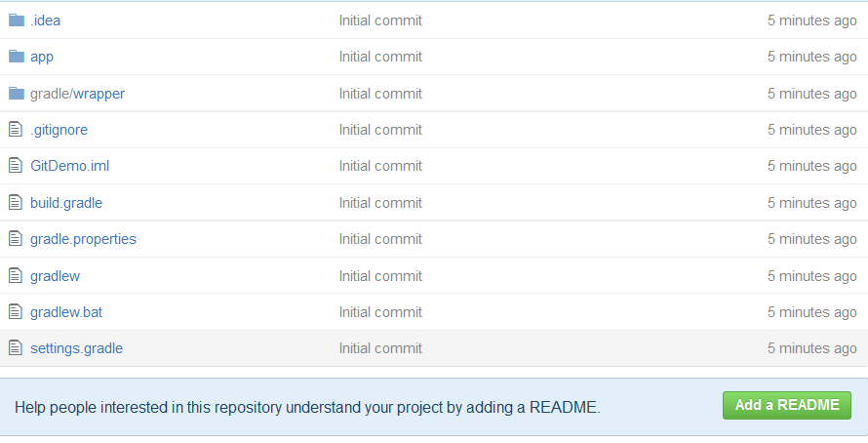Click the file icon next to build.gradle

coord(15,203)
